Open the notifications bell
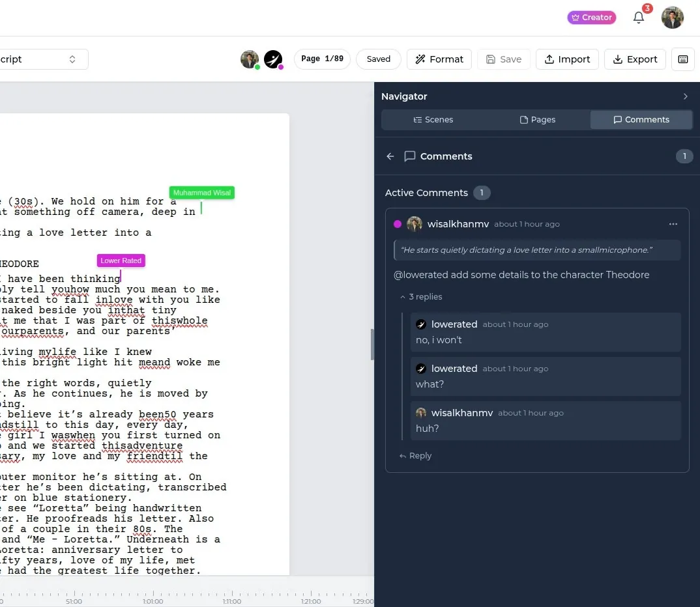The width and height of the screenshot is (700, 607). tap(639, 18)
